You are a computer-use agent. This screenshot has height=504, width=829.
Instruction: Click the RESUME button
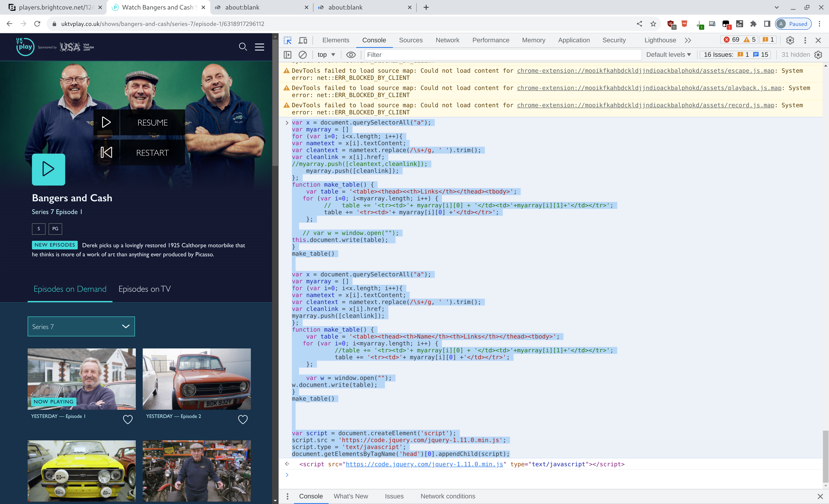point(152,123)
